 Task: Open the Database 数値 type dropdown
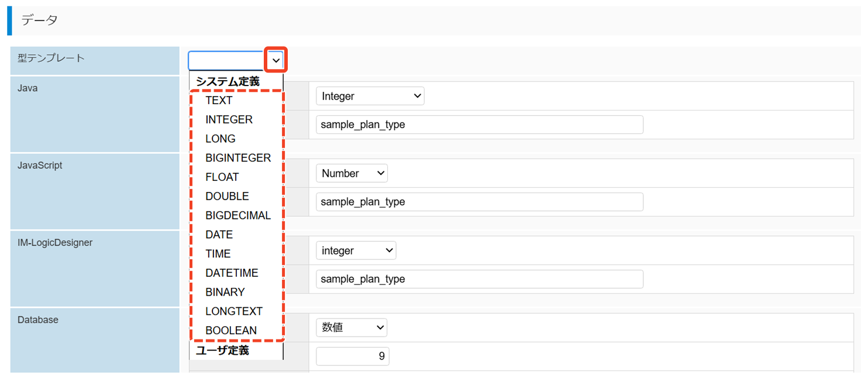point(352,328)
